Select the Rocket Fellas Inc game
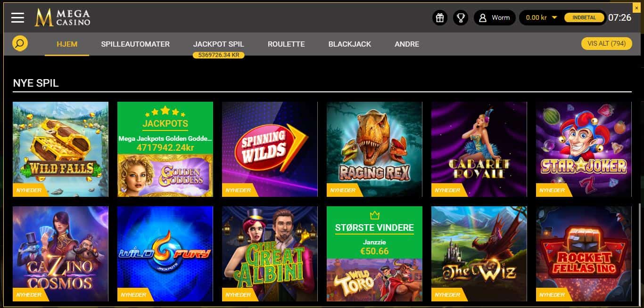The height and width of the screenshot is (308, 644). tap(584, 254)
